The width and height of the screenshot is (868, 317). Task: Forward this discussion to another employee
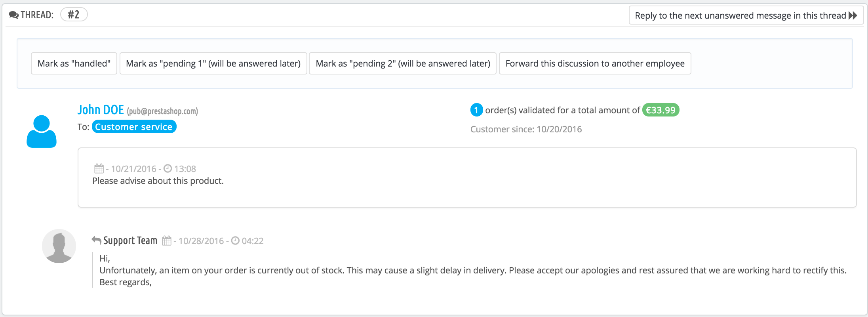click(595, 63)
